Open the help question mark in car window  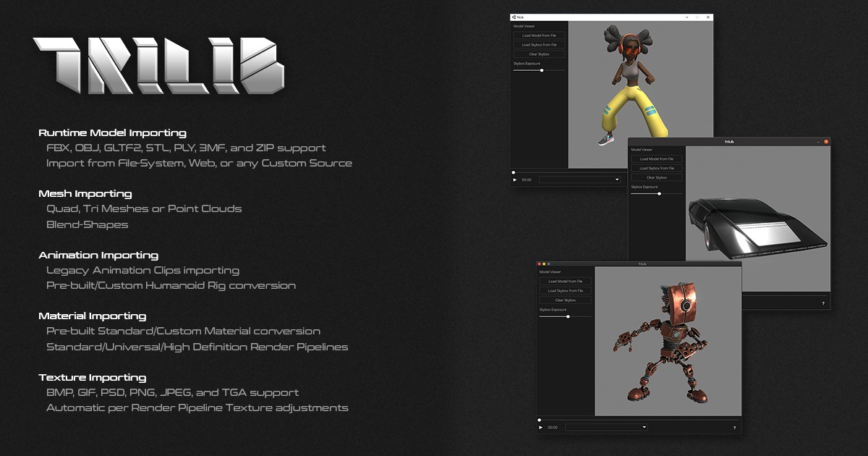[x=823, y=303]
